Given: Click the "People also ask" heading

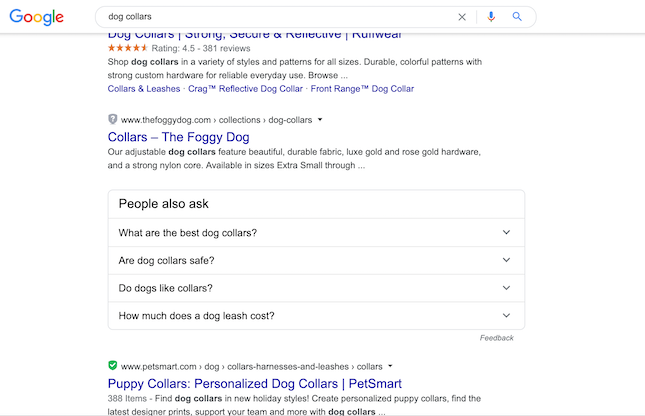Looking at the screenshot, I should click(x=164, y=204).
